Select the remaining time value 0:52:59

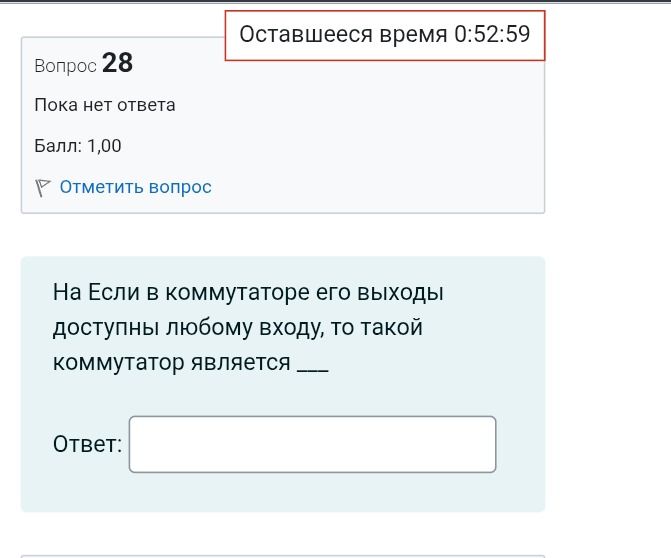492,34
